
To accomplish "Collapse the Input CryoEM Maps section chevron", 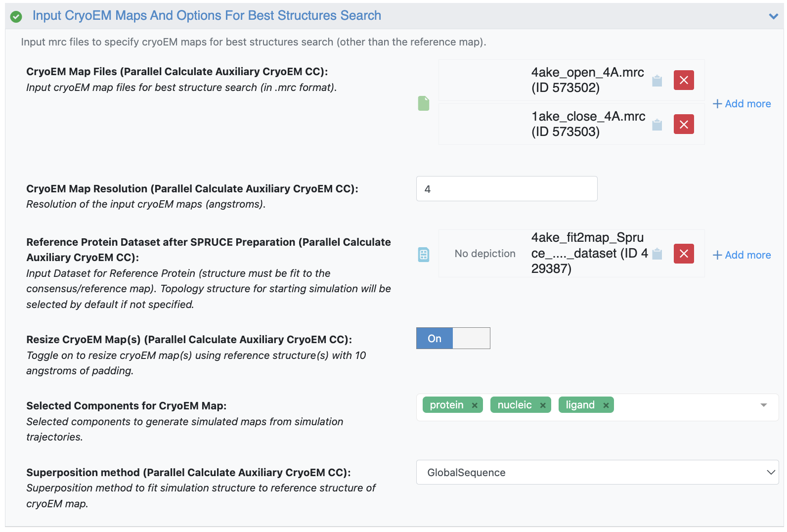I will click(x=774, y=16).
